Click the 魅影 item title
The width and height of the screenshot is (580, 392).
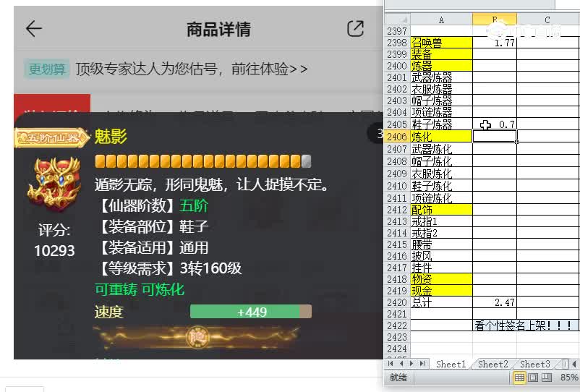pyautogui.click(x=111, y=136)
